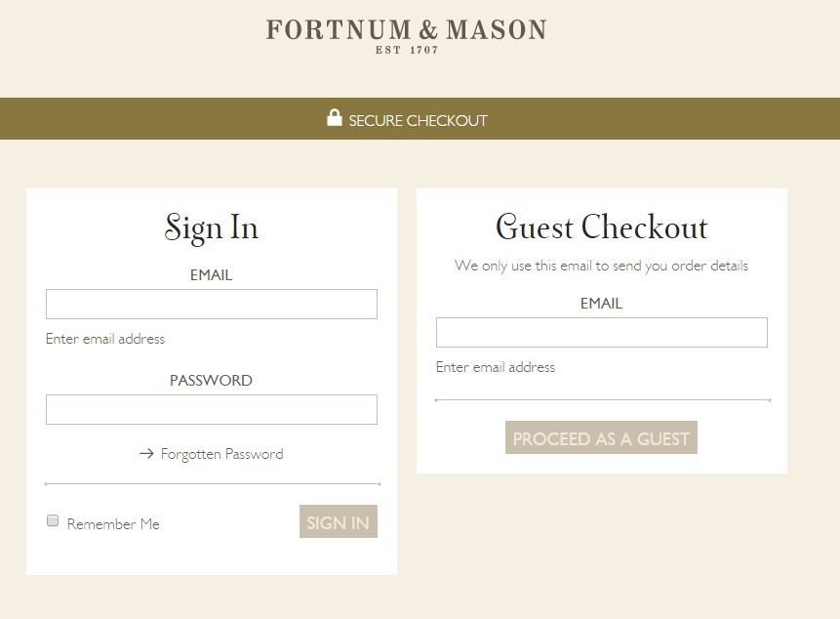Focus the Guest Checkout EMAIL field
This screenshot has width=840, height=619.
(601, 332)
